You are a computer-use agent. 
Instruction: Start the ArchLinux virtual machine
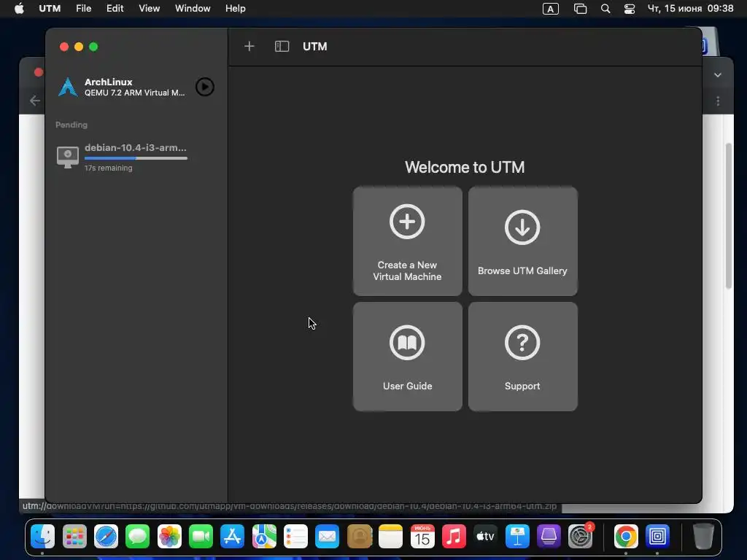click(205, 87)
